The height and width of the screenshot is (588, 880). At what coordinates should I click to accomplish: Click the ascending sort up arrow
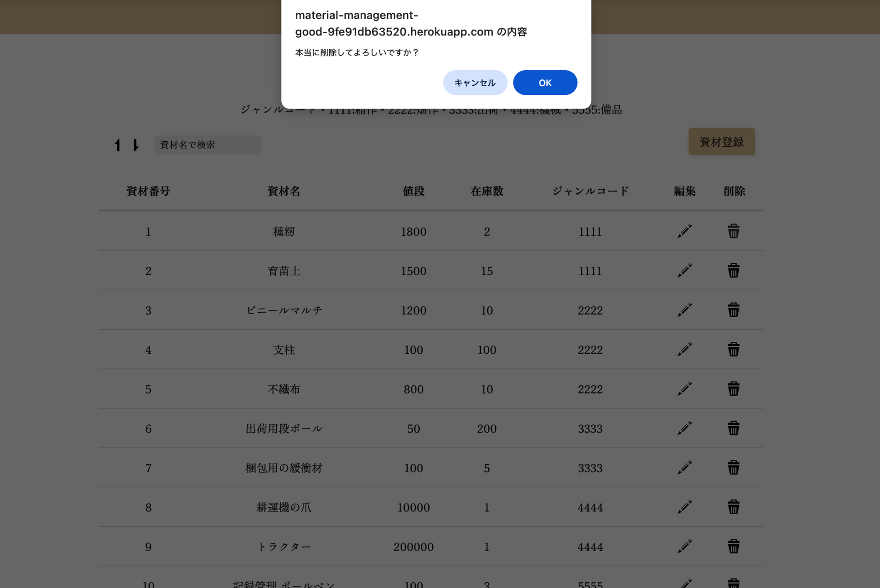[118, 145]
